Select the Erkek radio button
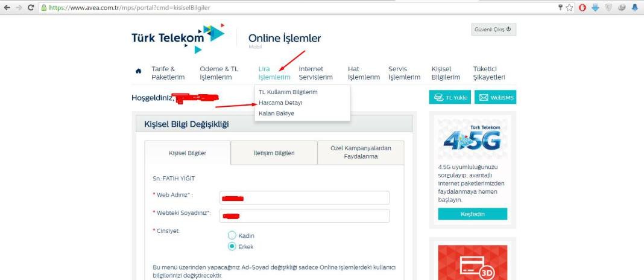The image size is (644, 280). coord(232,247)
